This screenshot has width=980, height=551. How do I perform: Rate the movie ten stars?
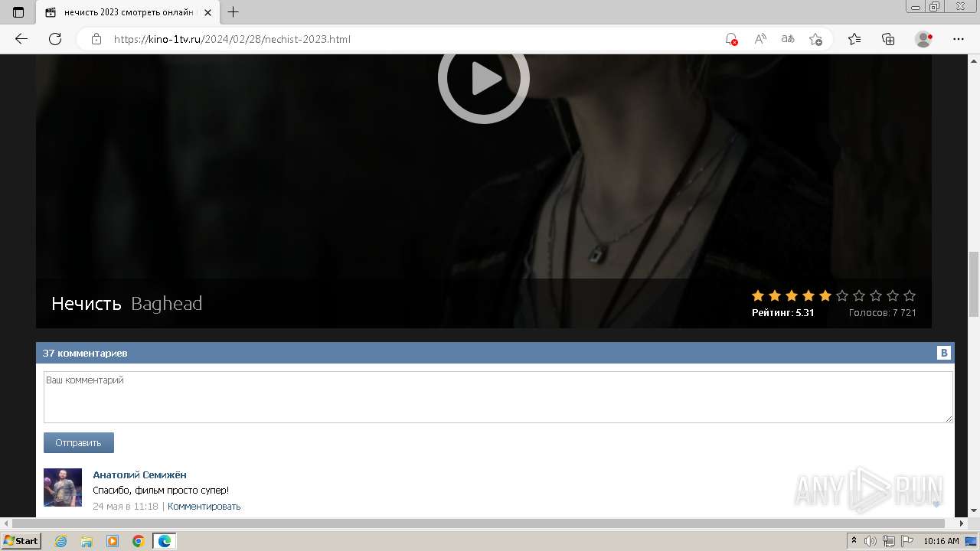pos(910,295)
